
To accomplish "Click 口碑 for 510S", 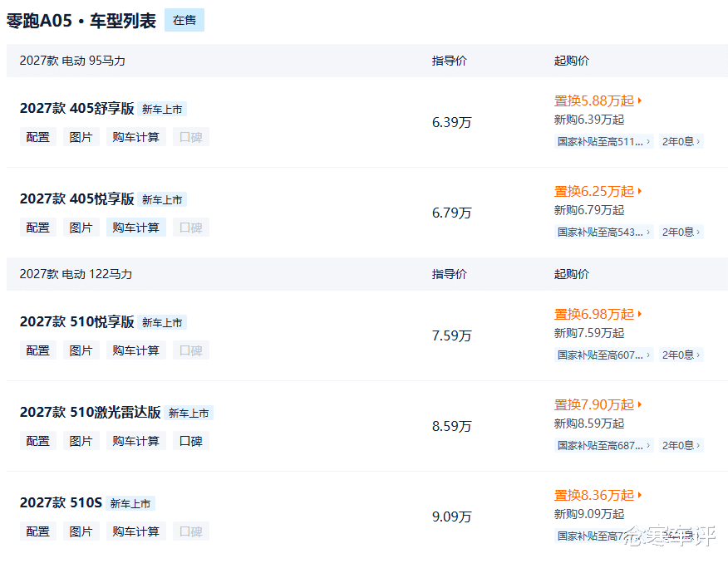I will click(191, 531).
